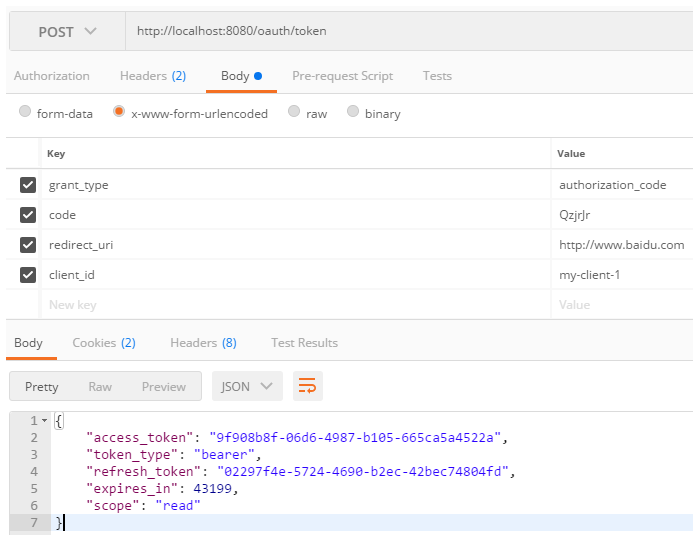This screenshot has width=693, height=543.
Task: Open the JSON format dropdown
Action: coord(247,386)
